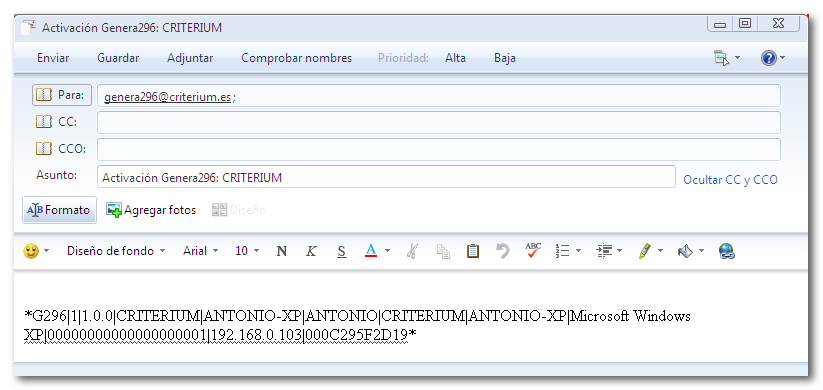Viewport: 823px width, 390px height.
Task: Click the paint bucket background color icon
Action: (685, 251)
